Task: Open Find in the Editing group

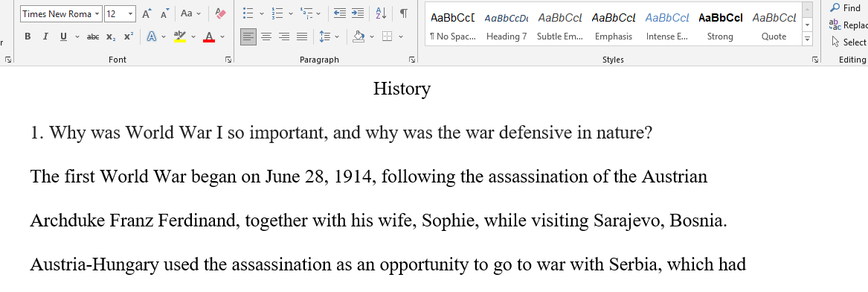Action: (x=845, y=7)
